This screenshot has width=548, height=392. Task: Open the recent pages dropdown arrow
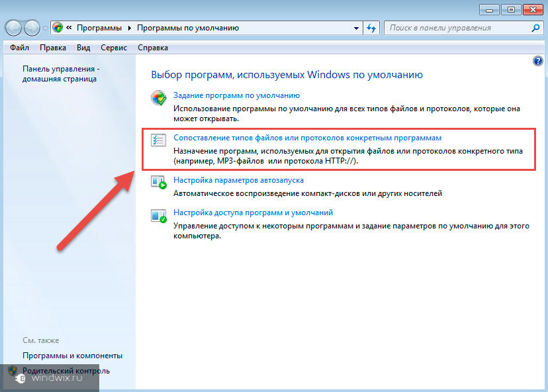click(x=45, y=28)
